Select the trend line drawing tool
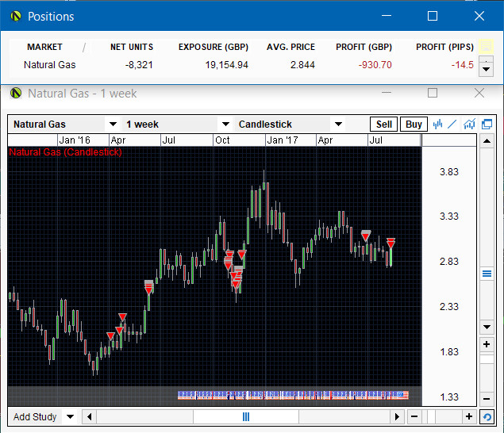504x433 pixels. [452, 124]
